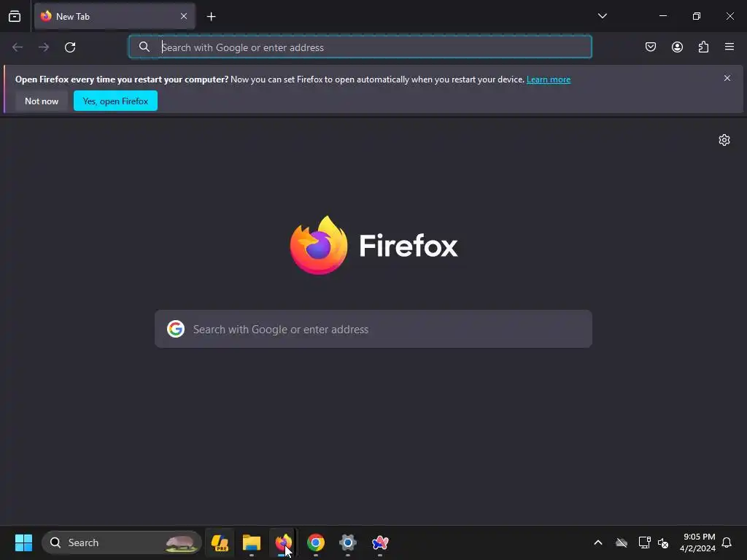This screenshot has height=560, width=747.
Task: Click the Google G icon in search box
Action: tap(176, 329)
